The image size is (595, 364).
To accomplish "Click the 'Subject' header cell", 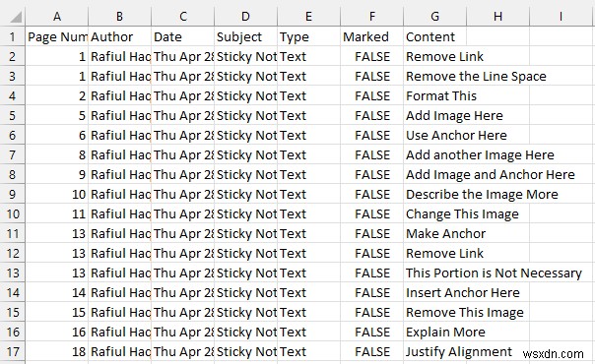I will [246, 36].
